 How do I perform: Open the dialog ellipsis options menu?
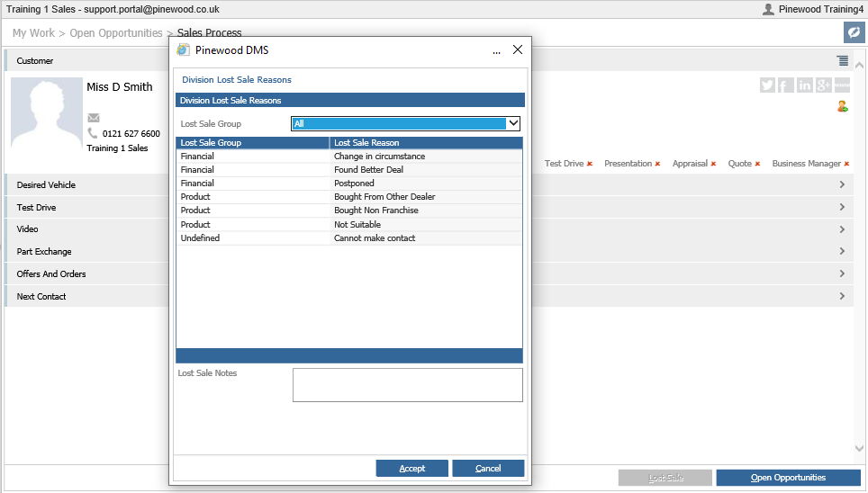496,51
